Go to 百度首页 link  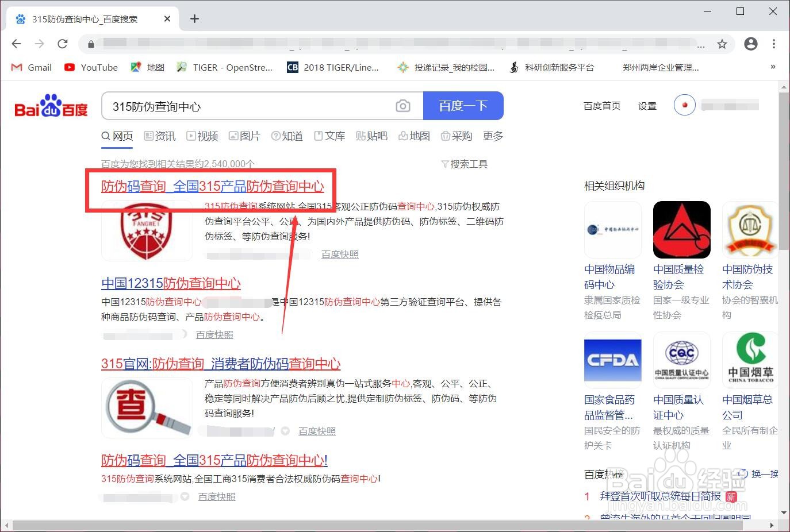point(602,106)
